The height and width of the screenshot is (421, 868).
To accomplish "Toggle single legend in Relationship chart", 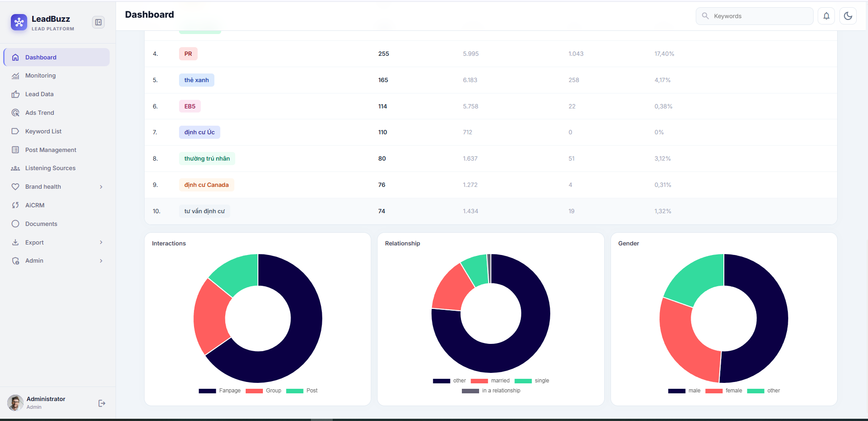I will [x=532, y=381].
